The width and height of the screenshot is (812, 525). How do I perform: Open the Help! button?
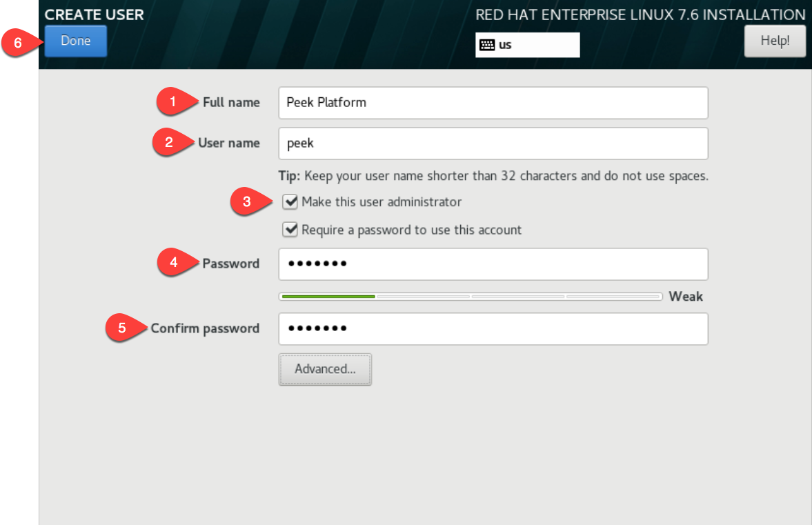pos(775,41)
